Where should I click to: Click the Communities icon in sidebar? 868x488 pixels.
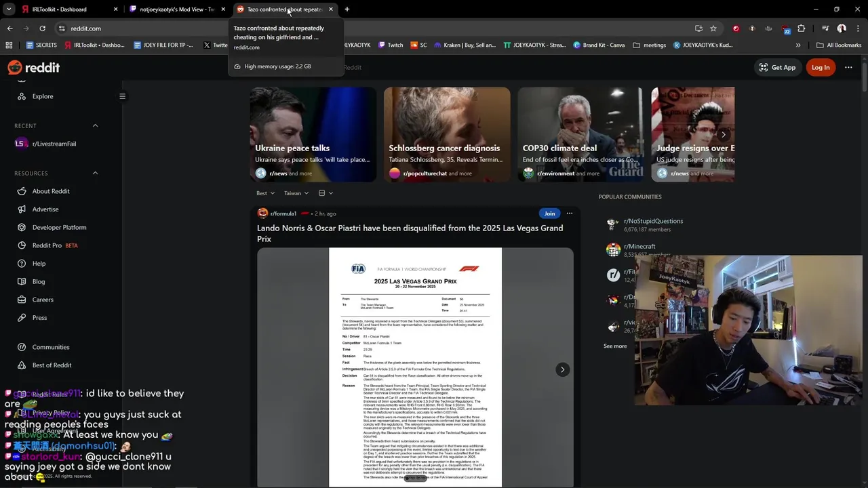(x=22, y=347)
